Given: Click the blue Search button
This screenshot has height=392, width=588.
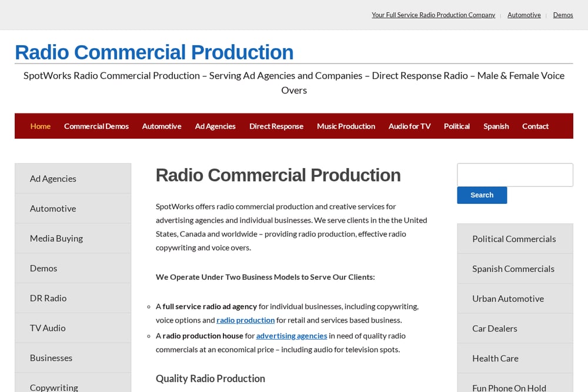Looking at the screenshot, I should [x=482, y=195].
